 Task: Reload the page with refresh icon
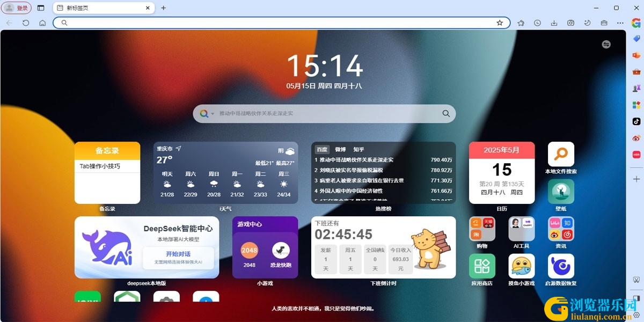26,23
